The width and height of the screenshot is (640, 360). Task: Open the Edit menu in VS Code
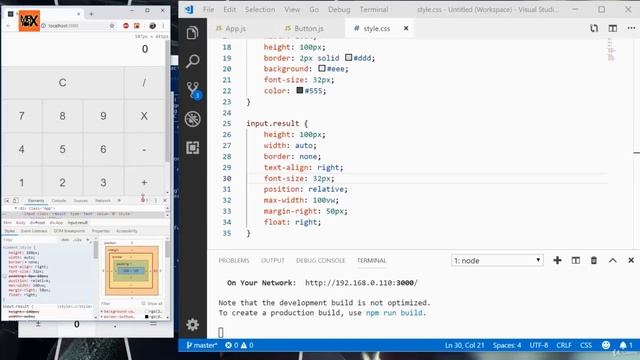(x=229, y=9)
